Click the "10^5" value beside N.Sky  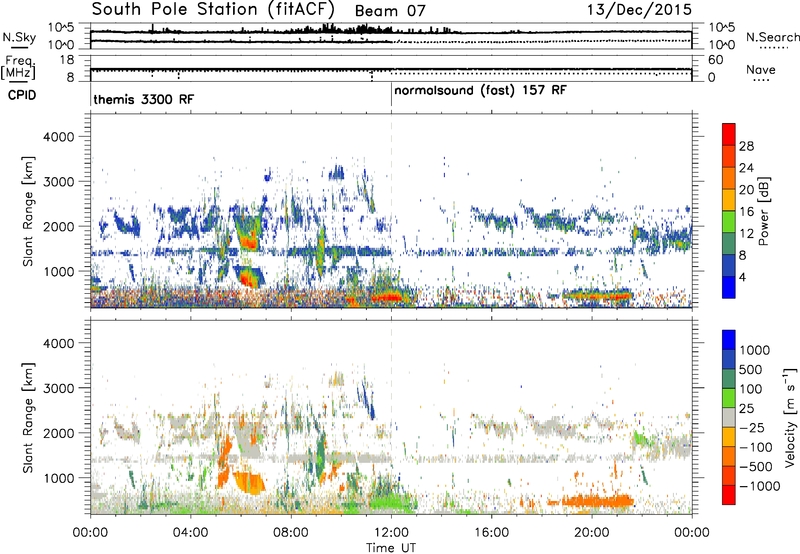(61, 28)
